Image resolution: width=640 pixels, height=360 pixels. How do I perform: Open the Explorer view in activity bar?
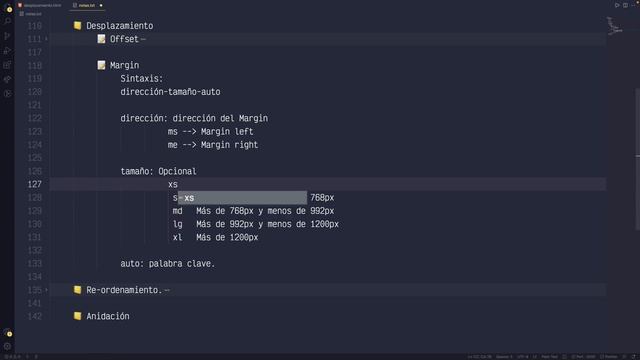tap(8, 8)
